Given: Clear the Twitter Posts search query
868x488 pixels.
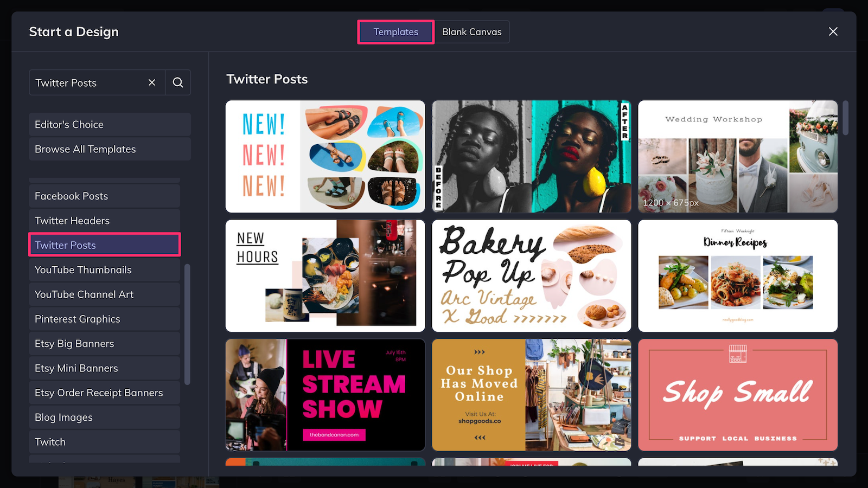Looking at the screenshot, I should click(152, 82).
